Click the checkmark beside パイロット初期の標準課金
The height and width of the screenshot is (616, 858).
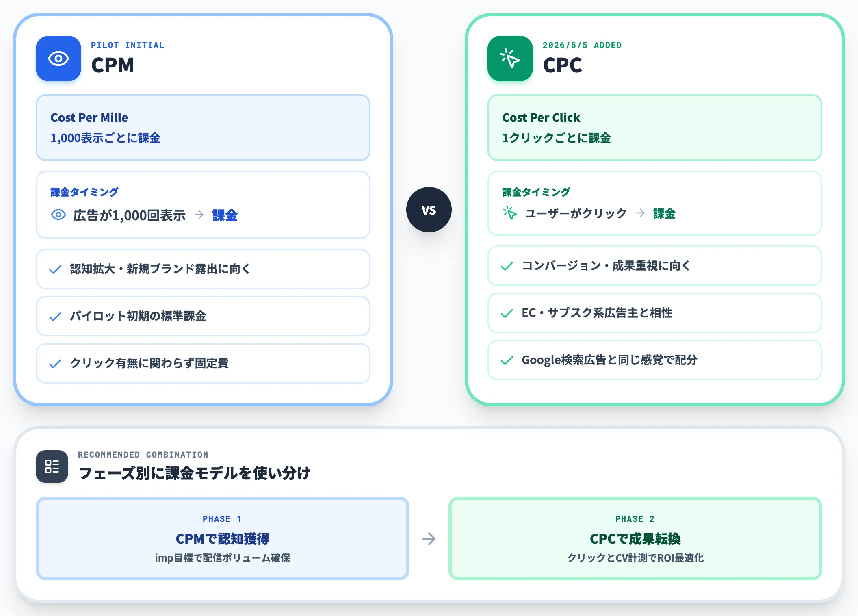click(55, 317)
